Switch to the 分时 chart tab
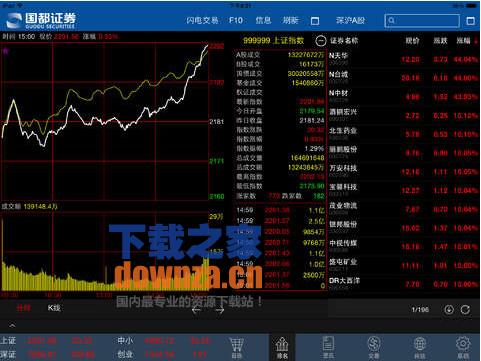481x361 pixels. pyautogui.click(x=24, y=308)
